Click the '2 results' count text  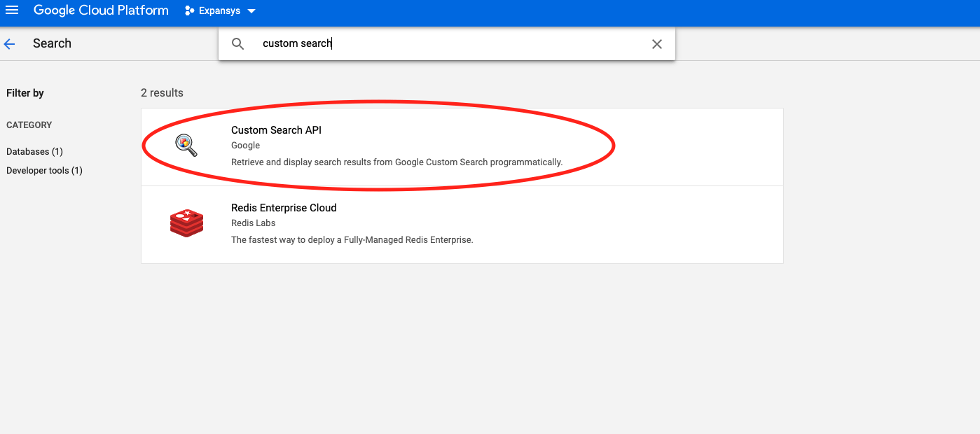[162, 92]
